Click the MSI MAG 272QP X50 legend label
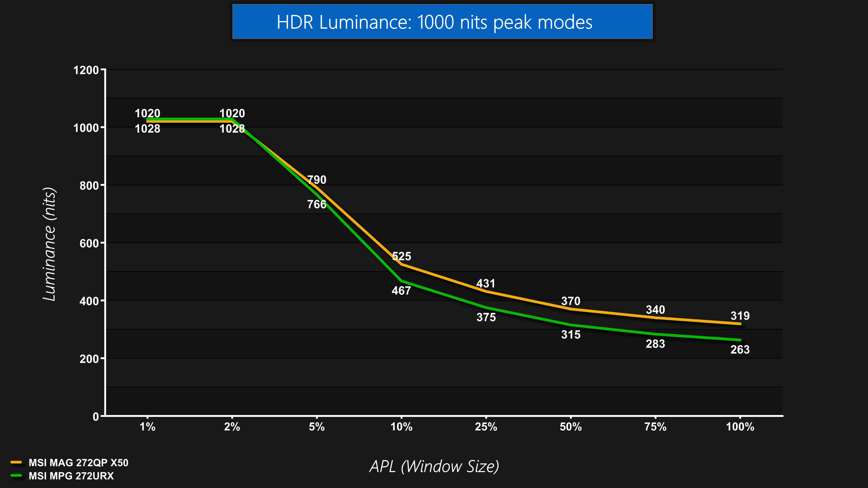 (x=78, y=463)
